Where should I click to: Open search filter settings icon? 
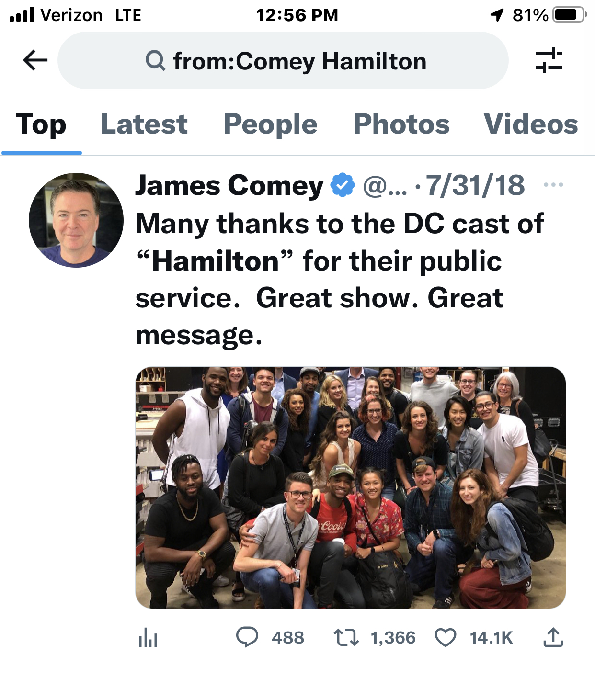[x=549, y=60]
